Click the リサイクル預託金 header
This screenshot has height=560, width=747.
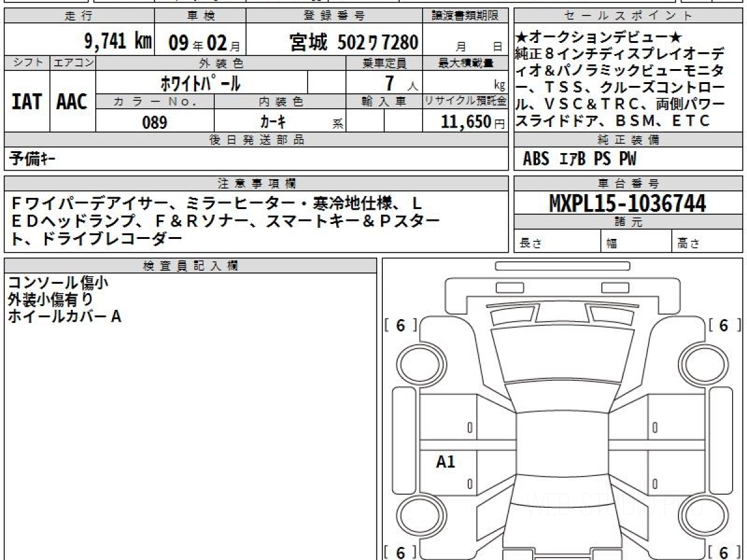click(466, 101)
